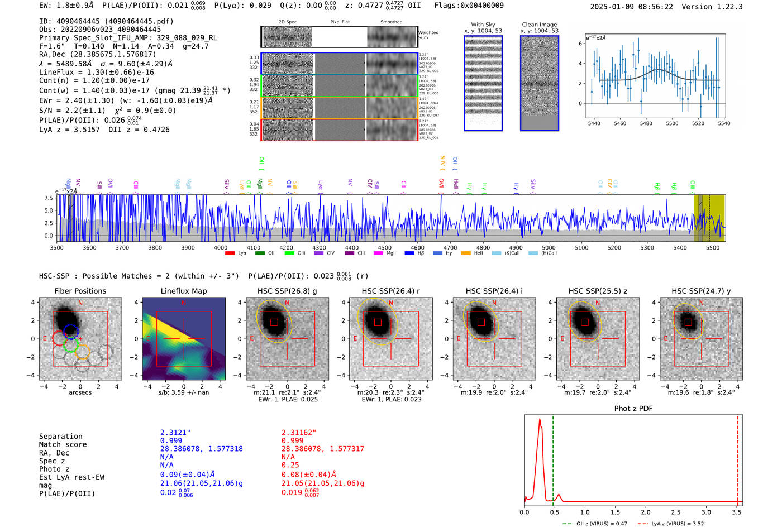Open the HSC SSP(24.7) y cutout
This screenshot has width=782, height=532.
702,338
